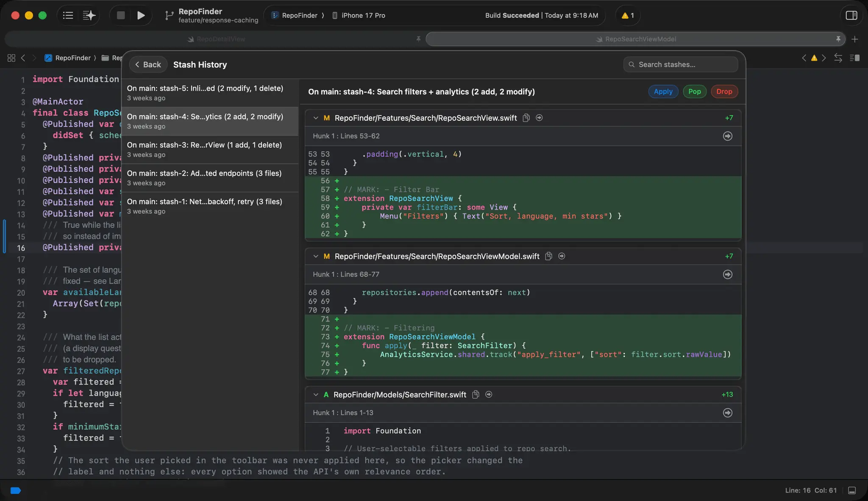Switch to the RepoDetailView tab
The height and width of the screenshot is (501, 868).
[215, 39]
